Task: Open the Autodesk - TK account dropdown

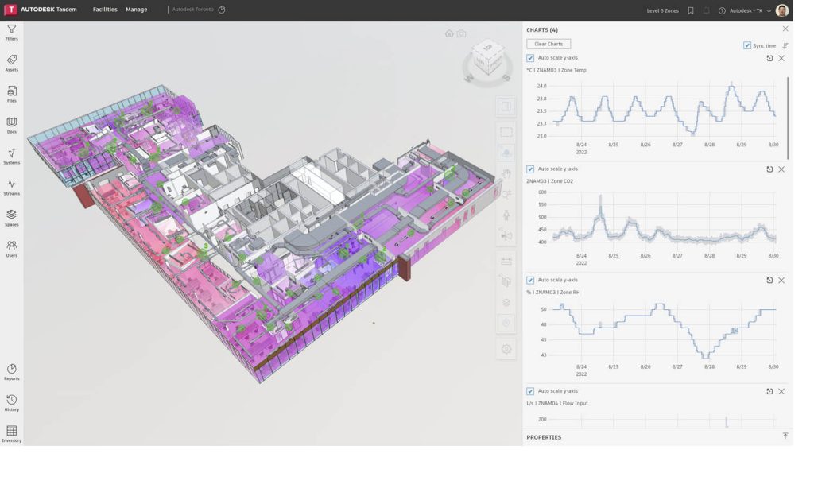Action: click(x=750, y=10)
